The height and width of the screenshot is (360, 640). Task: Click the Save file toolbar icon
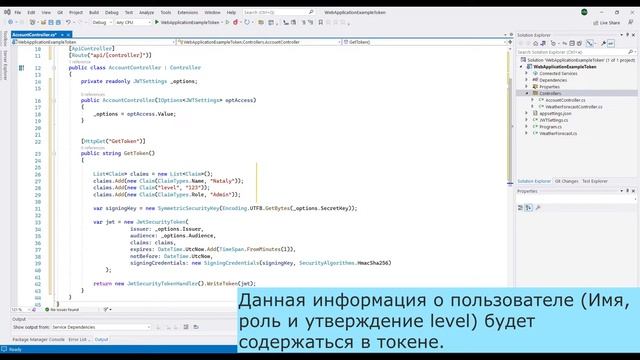click(x=51, y=22)
